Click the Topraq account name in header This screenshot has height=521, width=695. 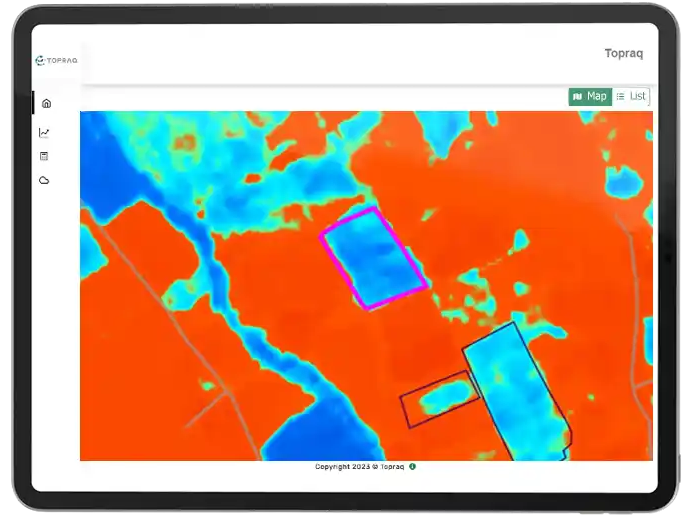(624, 53)
